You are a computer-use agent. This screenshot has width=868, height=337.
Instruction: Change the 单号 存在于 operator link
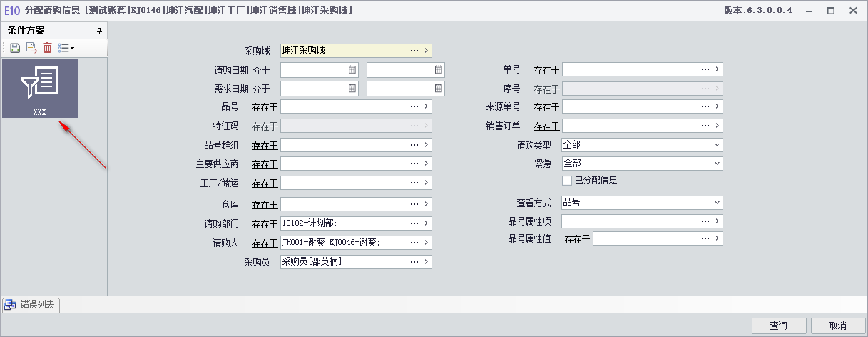click(x=546, y=69)
